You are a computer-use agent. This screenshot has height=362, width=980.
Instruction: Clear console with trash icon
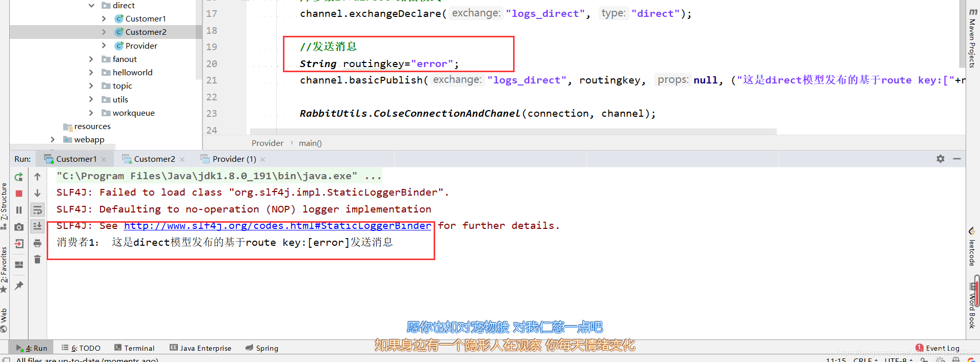pyautogui.click(x=37, y=260)
